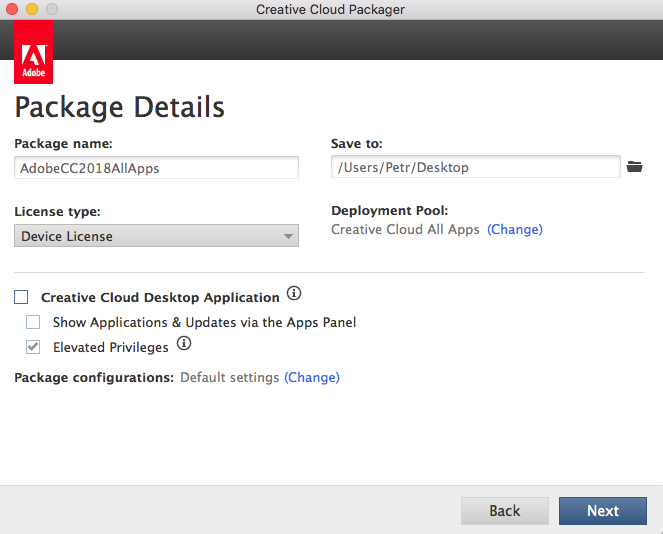Click the Package Details heading
Viewport: 663px width, 534px height.
(x=120, y=107)
